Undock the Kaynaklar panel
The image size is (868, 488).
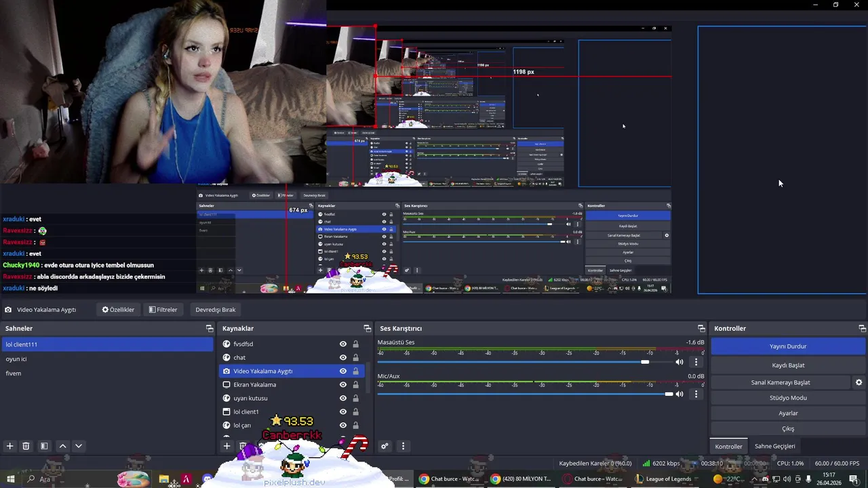click(368, 328)
